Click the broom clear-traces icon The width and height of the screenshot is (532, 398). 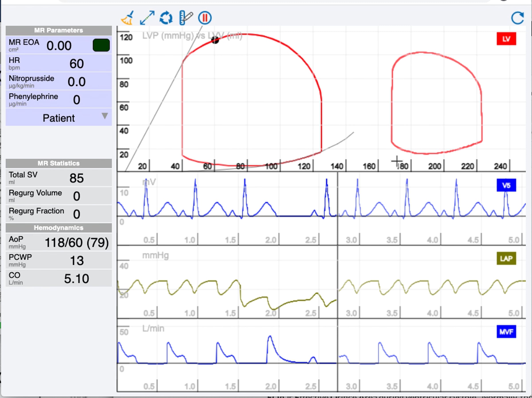[x=127, y=18]
